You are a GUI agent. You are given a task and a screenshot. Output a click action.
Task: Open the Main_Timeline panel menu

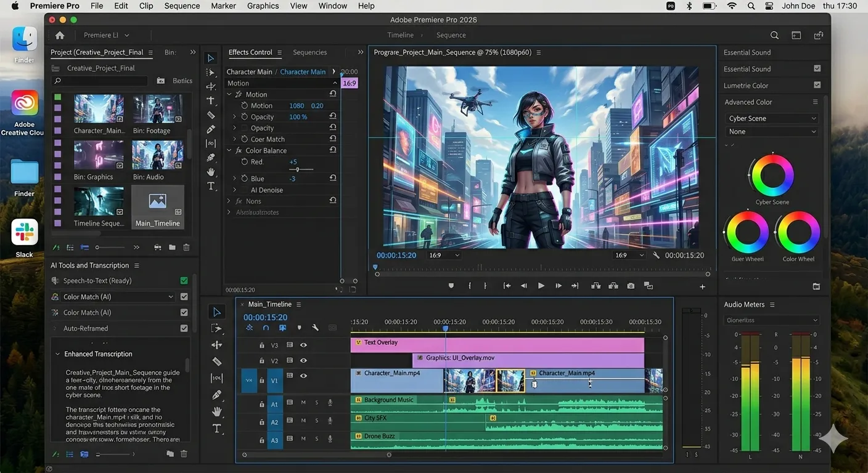tap(298, 304)
